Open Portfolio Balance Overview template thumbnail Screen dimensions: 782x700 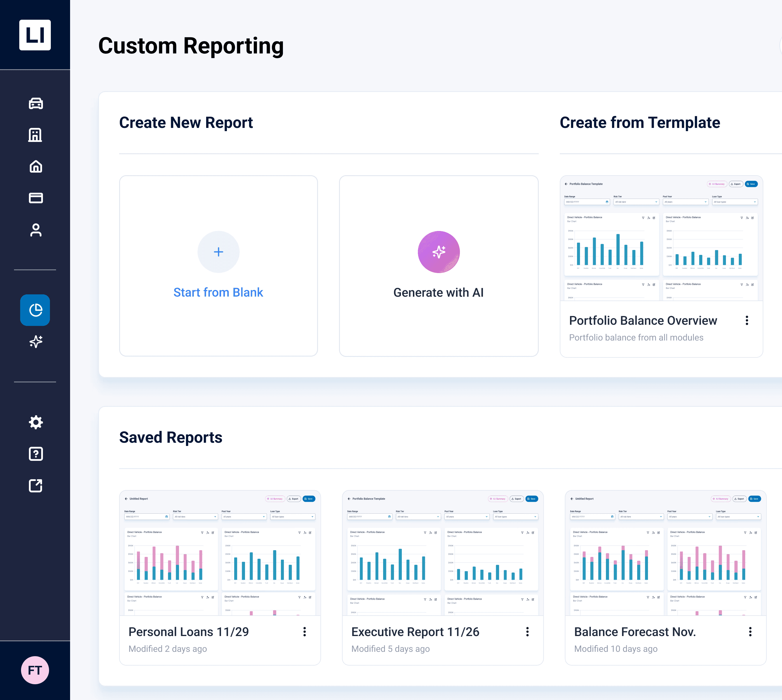[x=661, y=239]
